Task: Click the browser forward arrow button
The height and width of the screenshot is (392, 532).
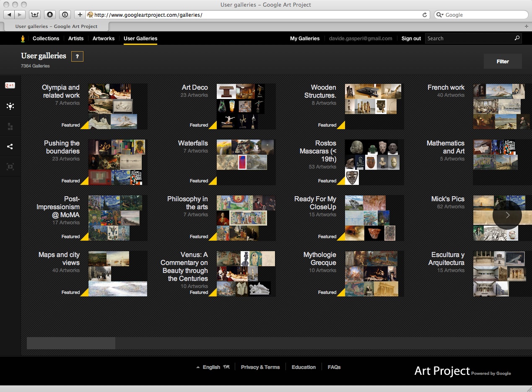Action: 20,15
